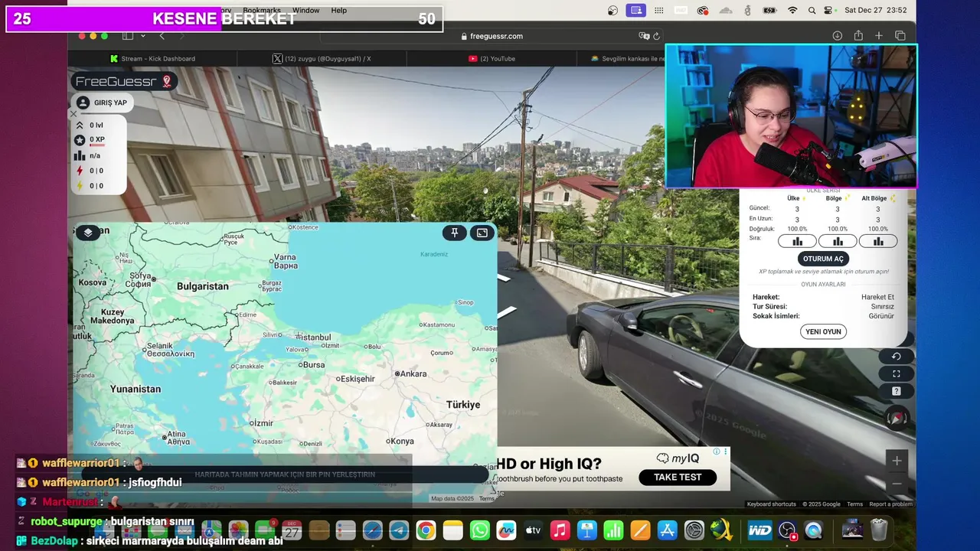Image resolution: width=980 pixels, height=551 pixels.
Task: Open WhatsApp from the Dock
Action: (480, 530)
